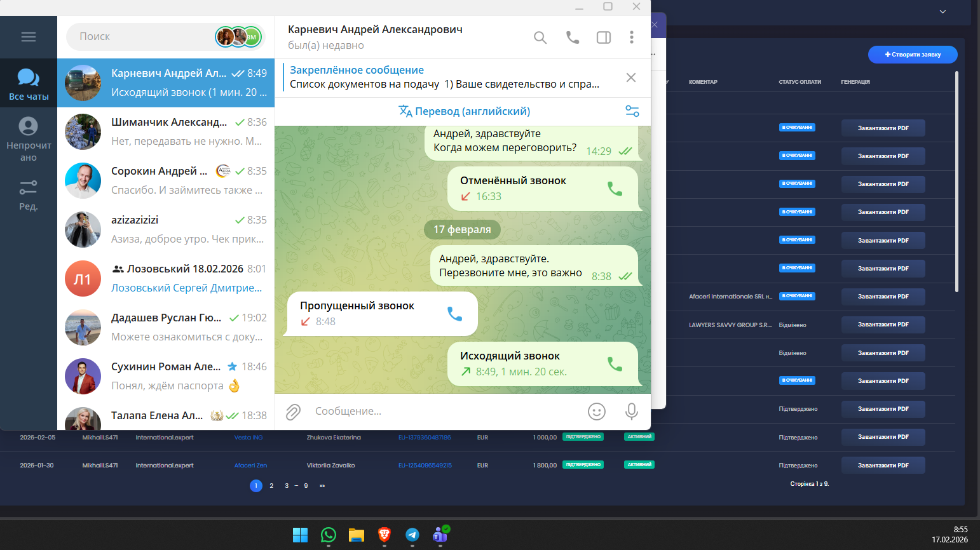
Task: Click the background table vertical scrollbar
Action: point(956,182)
